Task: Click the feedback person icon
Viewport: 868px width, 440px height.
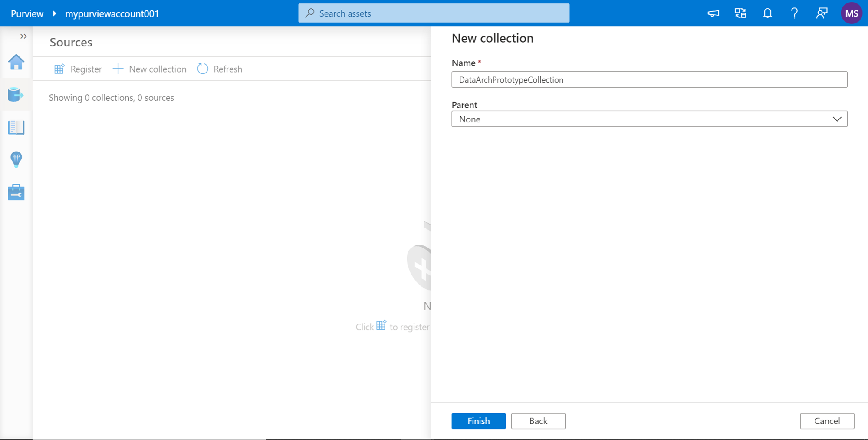Action: [822, 13]
